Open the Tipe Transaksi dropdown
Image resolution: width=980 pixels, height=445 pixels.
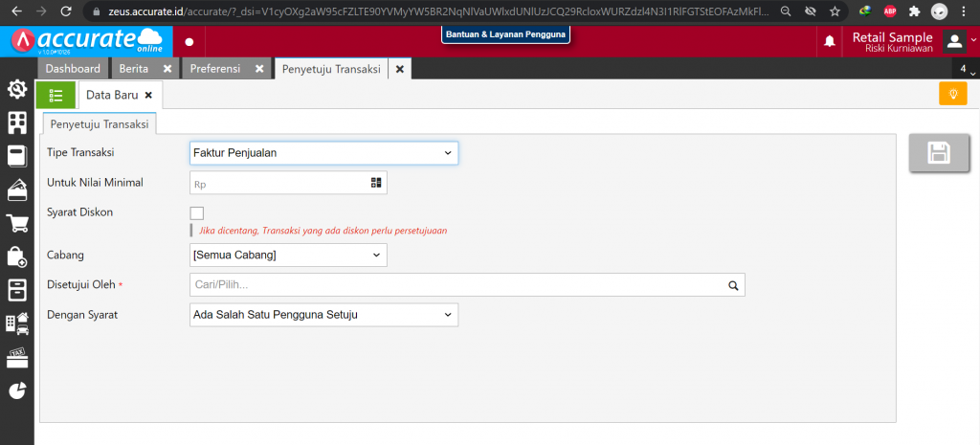pos(323,152)
